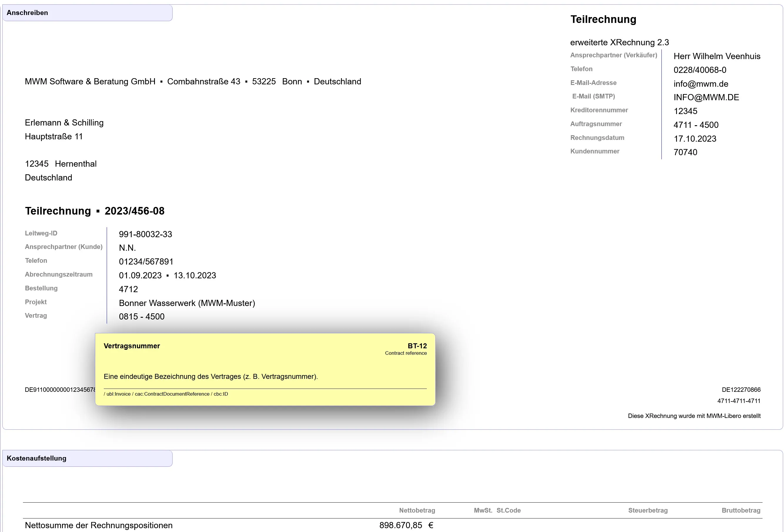Click invoice title 'Teilrechnung 2023/456-08'
Image resolution: width=784 pixels, height=532 pixels.
coord(95,211)
